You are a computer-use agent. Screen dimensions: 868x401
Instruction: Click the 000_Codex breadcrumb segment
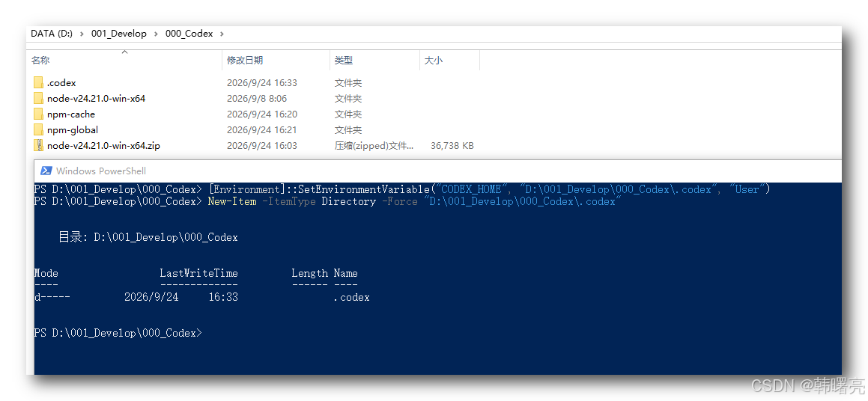189,34
